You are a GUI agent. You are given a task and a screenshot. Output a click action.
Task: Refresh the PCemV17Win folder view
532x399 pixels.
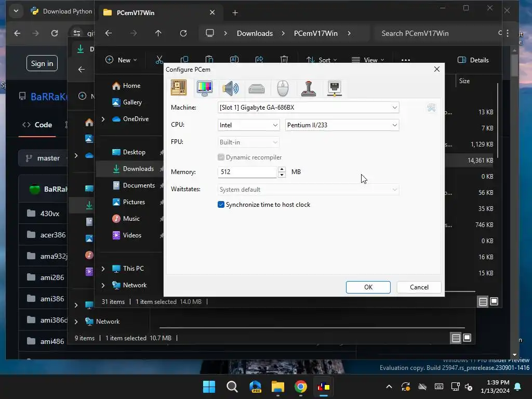click(183, 33)
